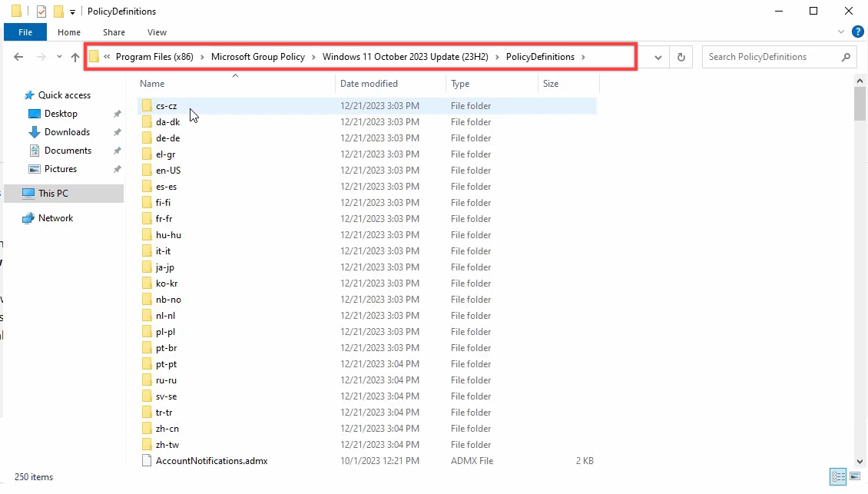868x494 pixels.
Task: Open the recent locations dropdown arrow
Action: click(x=59, y=57)
